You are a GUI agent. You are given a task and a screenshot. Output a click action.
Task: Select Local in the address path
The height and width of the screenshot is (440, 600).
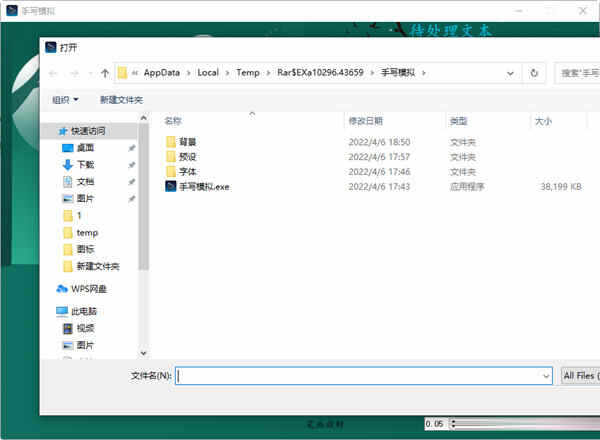point(208,73)
